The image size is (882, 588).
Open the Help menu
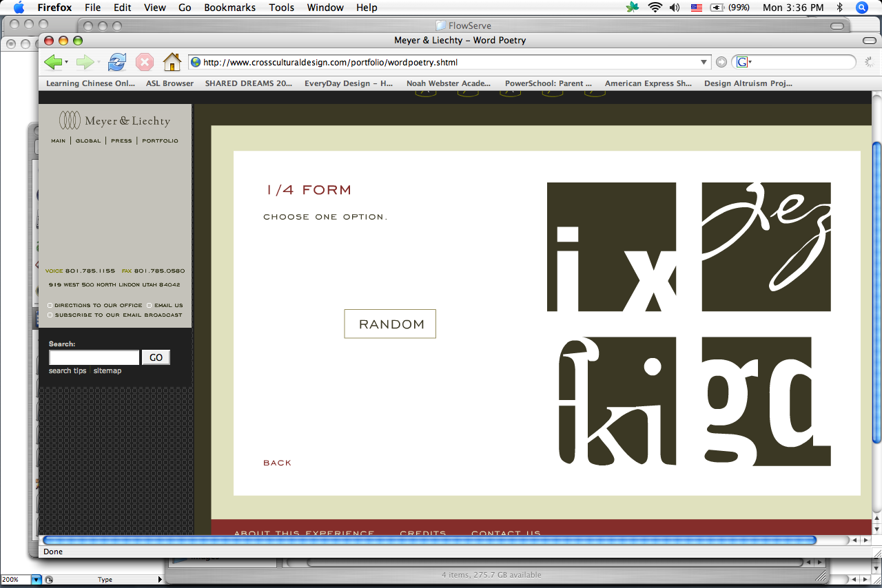367,8
